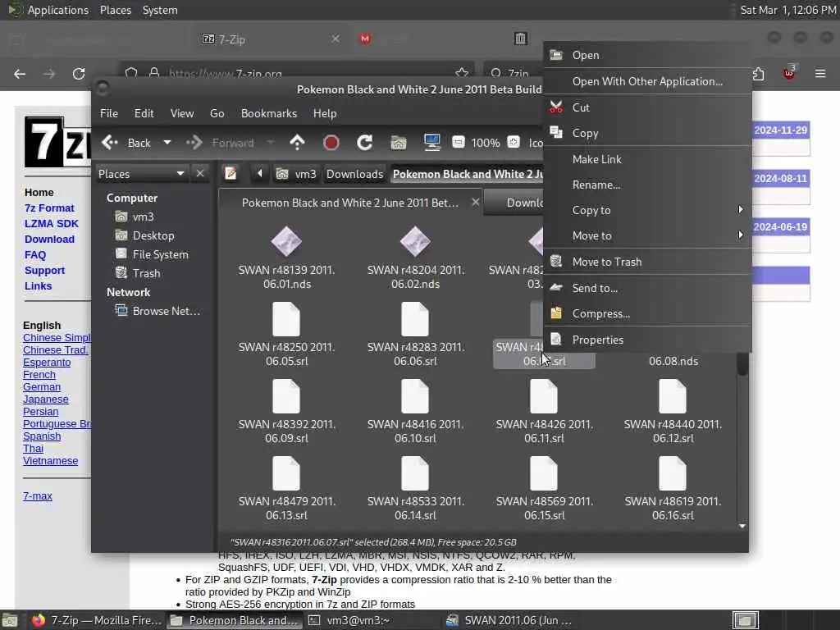Click Firefox back arrow
840x630 pixels.
(x=20, y=73)
